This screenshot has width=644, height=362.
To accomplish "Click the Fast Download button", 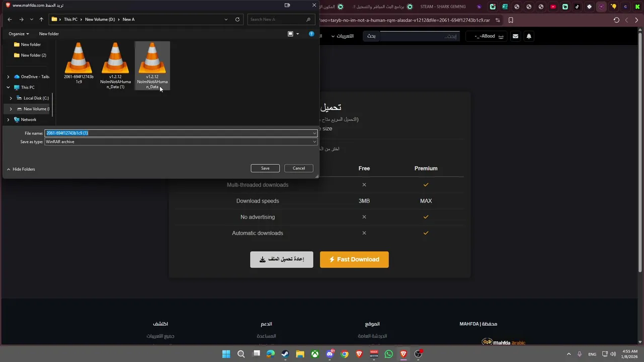I will point(354,259).
